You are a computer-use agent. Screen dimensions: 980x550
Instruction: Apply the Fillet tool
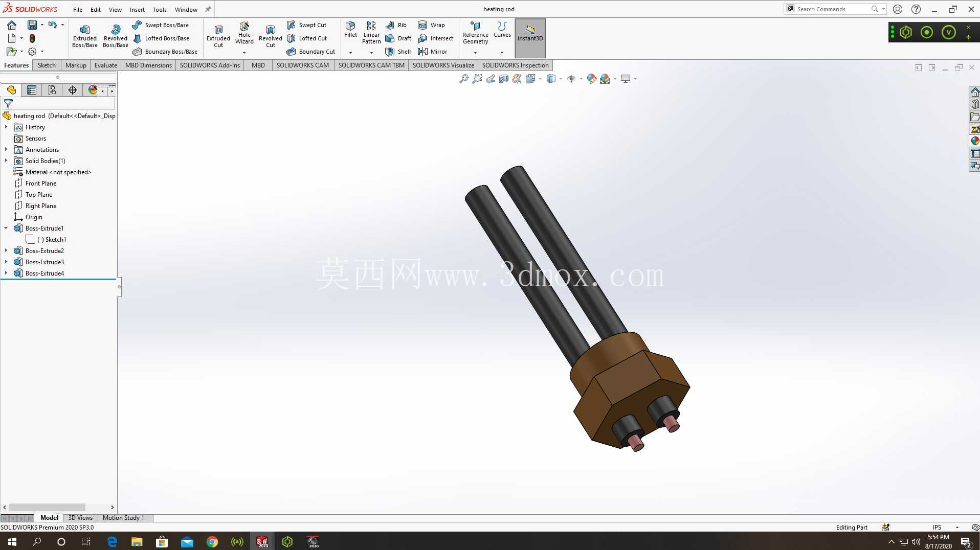click(x=350, y=29)
